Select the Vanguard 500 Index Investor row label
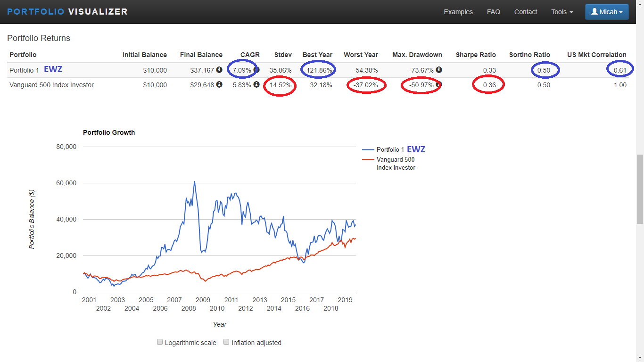 [51, 85]
